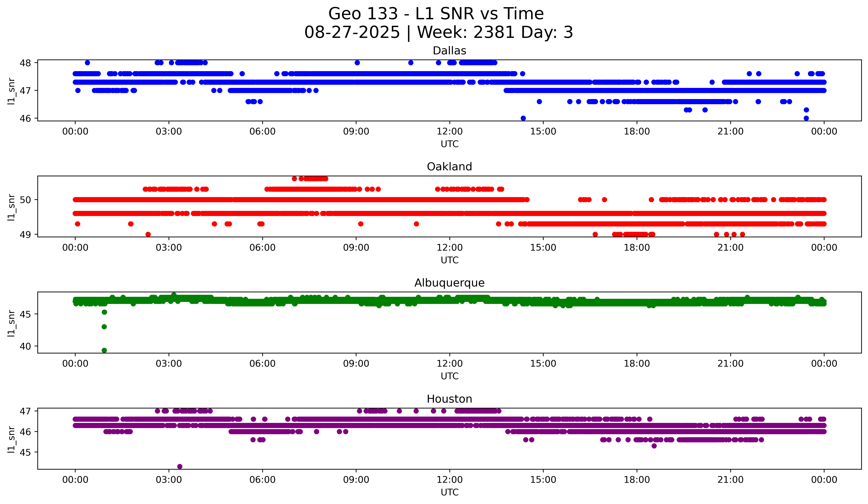868x504 pixels.
Task: Click the red point at 49 near 02:20 in Oakland
Action: click(x=148, y=234)
